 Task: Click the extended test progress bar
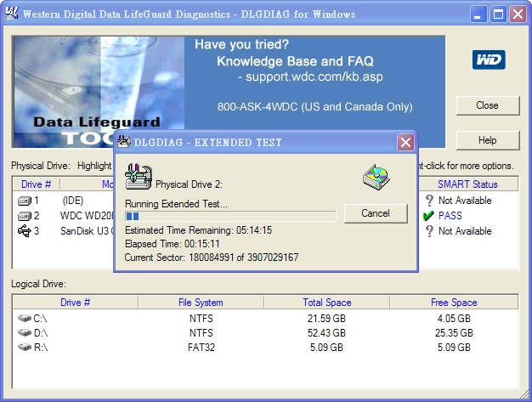[230, 216]
